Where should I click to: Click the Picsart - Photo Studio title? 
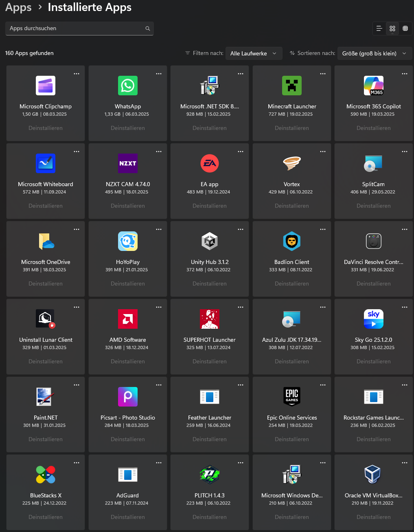128,418
